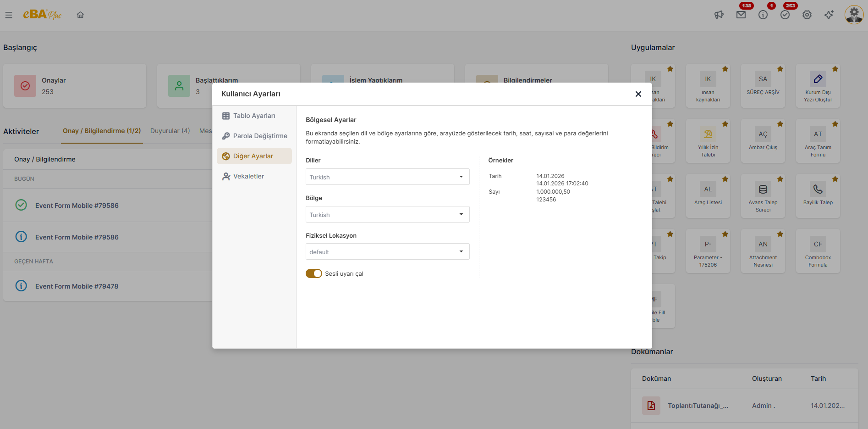
Task: Toggle favorite star on Bayilik Talep
Action: tap(835, 179)
